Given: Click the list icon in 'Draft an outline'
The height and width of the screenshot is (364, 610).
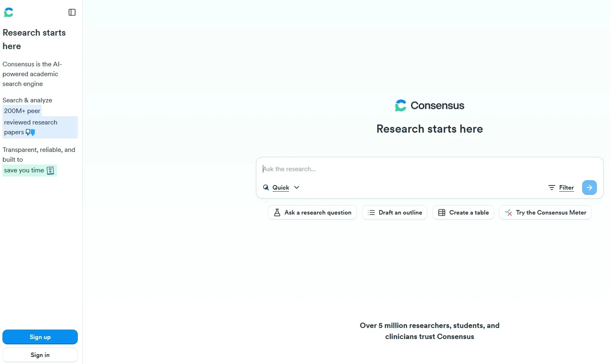Looking at the screenshot, I should (x=371, y=213).
